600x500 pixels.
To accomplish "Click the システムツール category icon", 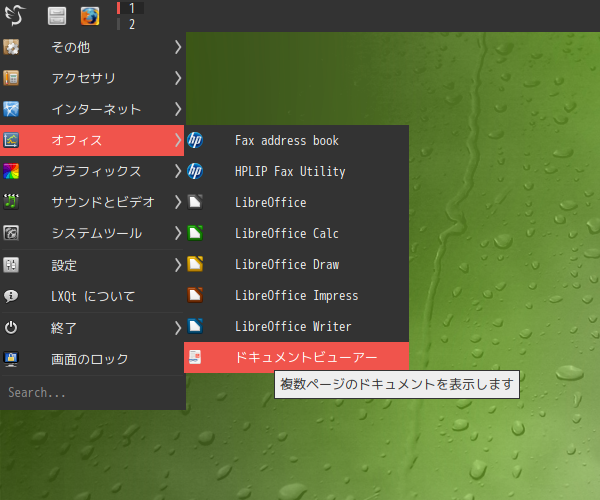I will tap(11, 233).
